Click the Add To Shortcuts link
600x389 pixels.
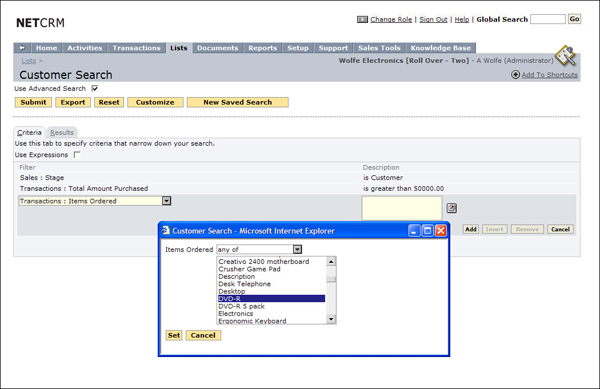pyautogui.click(x=549, y=75)
